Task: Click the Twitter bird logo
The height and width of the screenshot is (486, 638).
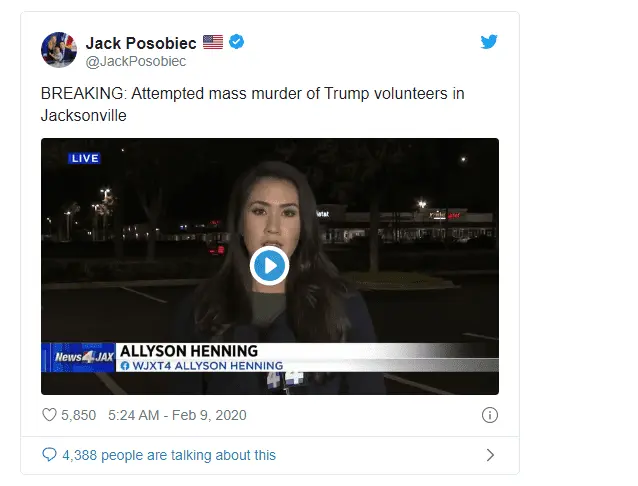Action: (x=489, y=42)
